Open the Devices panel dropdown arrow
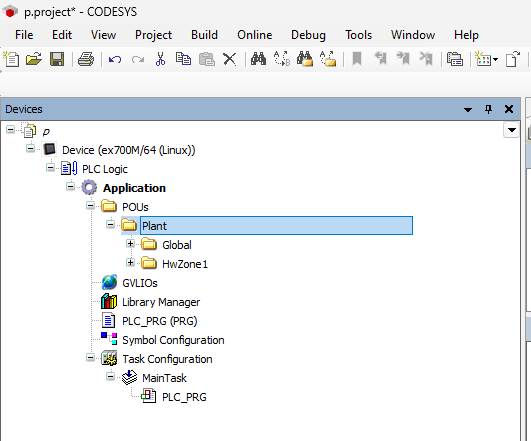531x441 pixels. (468, 109)
